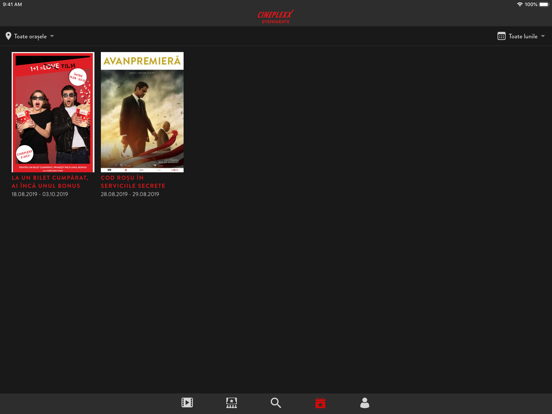Open the movies tab film icon
Viewport: 552px width, 414px height.
[187, 402]
